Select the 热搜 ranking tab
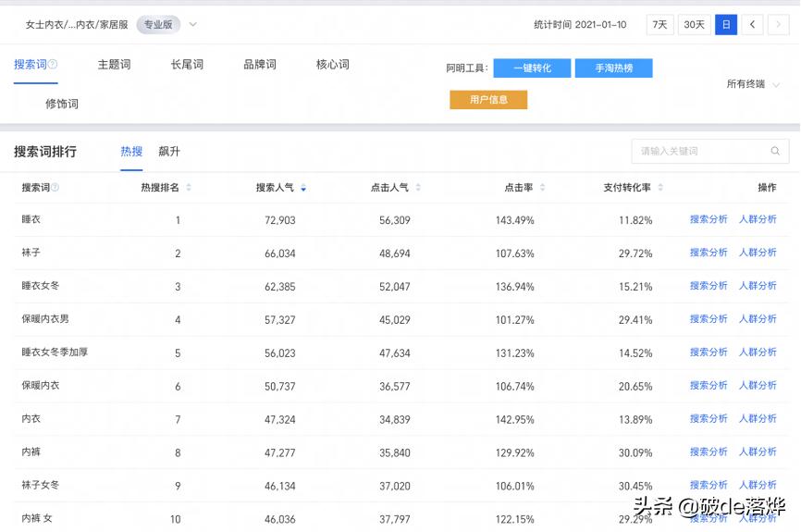Image resolution: width=801 pixels, height=532 pixels. pyautogui.click(x=131, y=151)
